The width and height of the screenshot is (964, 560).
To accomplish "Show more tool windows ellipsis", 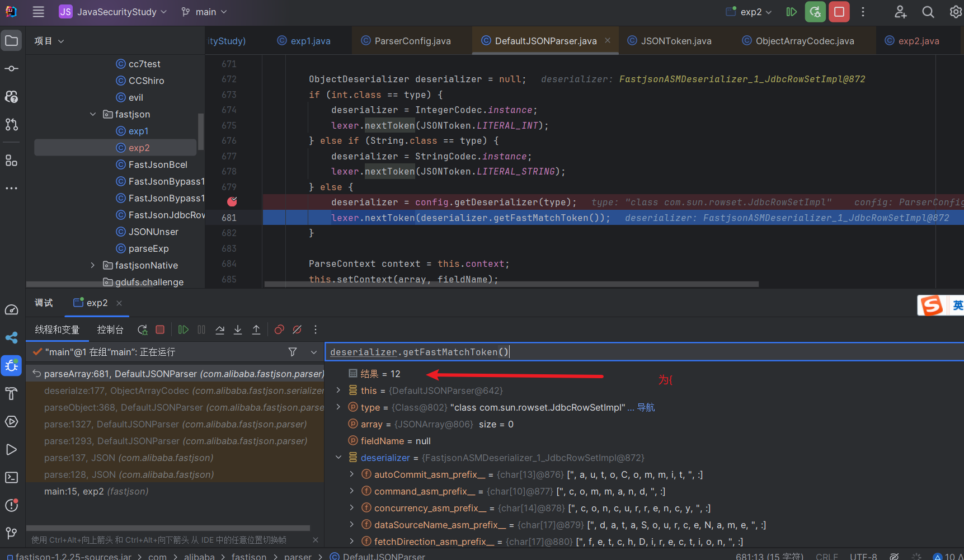I will click(11, 189).
